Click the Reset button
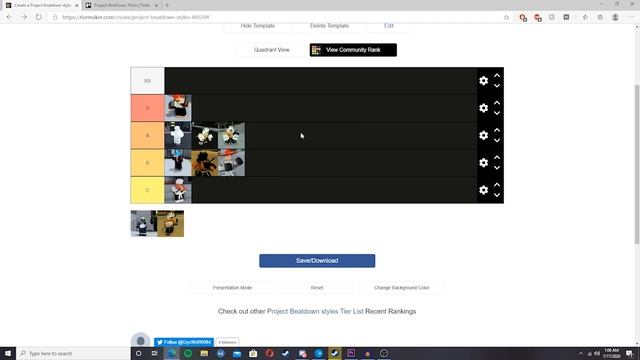 317,288
